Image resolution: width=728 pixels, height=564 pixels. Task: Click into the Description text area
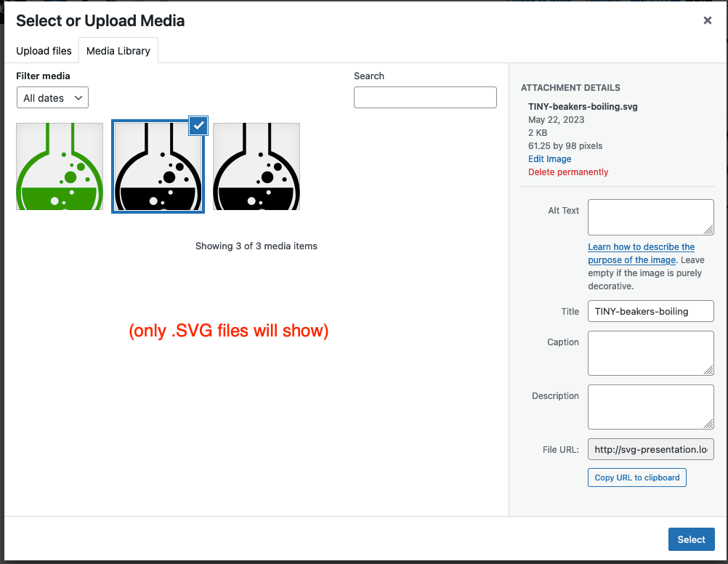650,406
